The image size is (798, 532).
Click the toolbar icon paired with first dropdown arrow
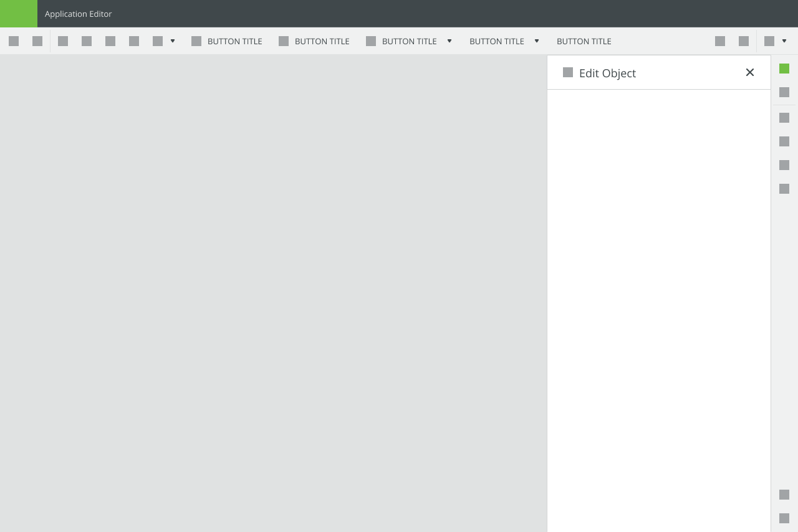[x=158, y=41]
